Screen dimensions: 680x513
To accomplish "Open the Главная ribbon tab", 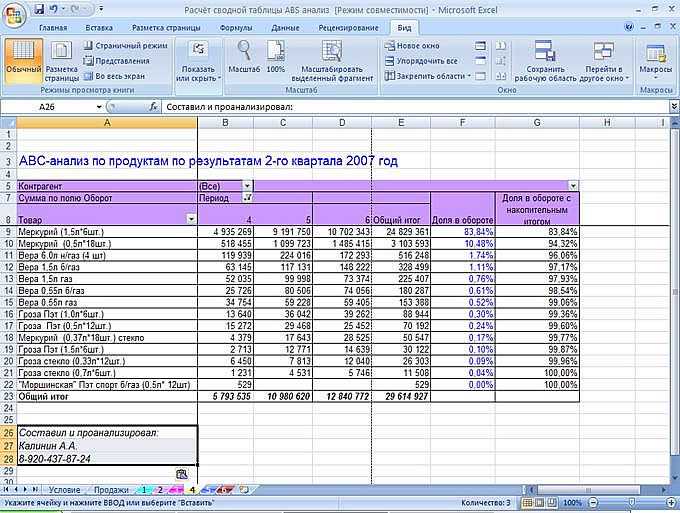I will tap(53, 28).
